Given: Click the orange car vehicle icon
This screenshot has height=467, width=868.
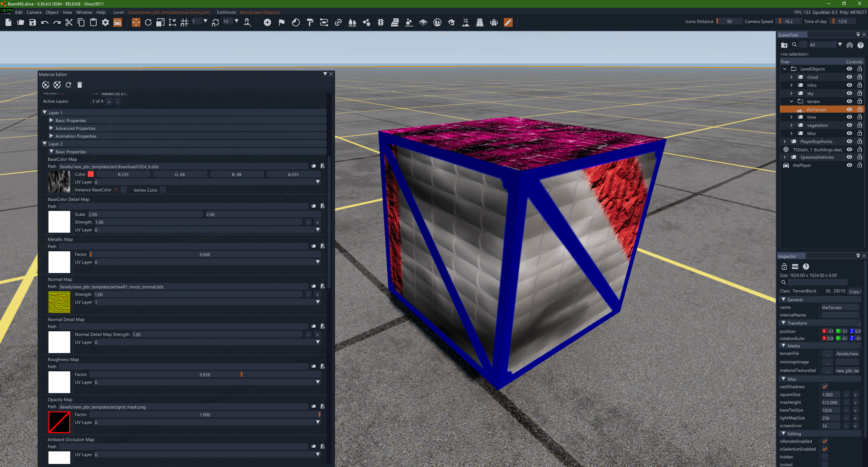Looking at the screenshot, I should click(117, 23).
